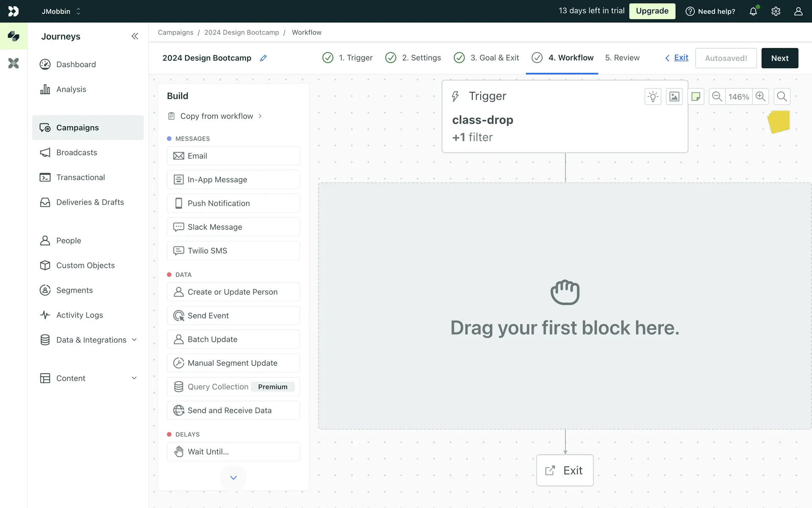Zoom out the workflow canvas
The width and height of the screenshot is (812, 508).
pyautogui.click(x=717, y=97)
